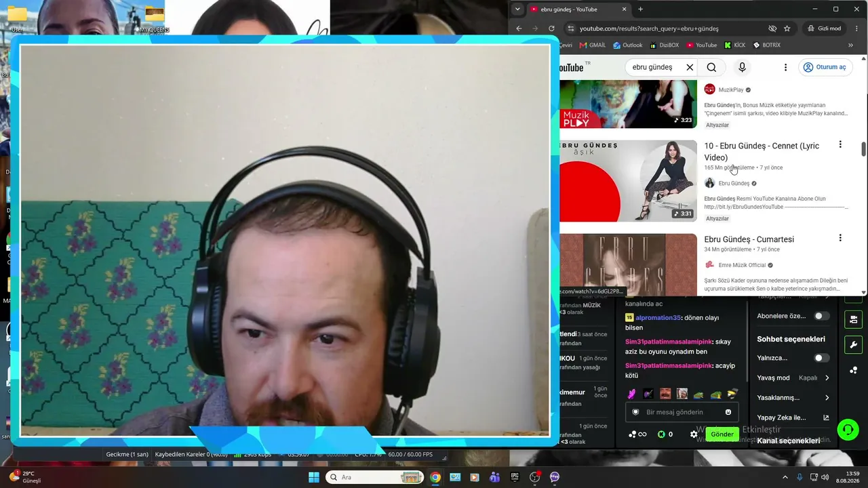This screenshot has height=488, width=868.
Task: Click the Windows taskbar search box
Action: pos(375,477)
